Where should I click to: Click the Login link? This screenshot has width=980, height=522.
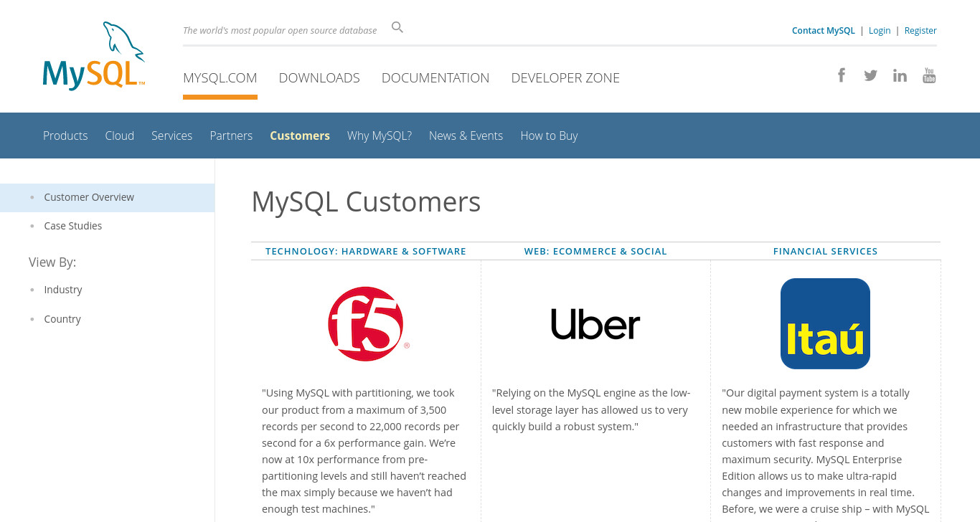[880, 30]
